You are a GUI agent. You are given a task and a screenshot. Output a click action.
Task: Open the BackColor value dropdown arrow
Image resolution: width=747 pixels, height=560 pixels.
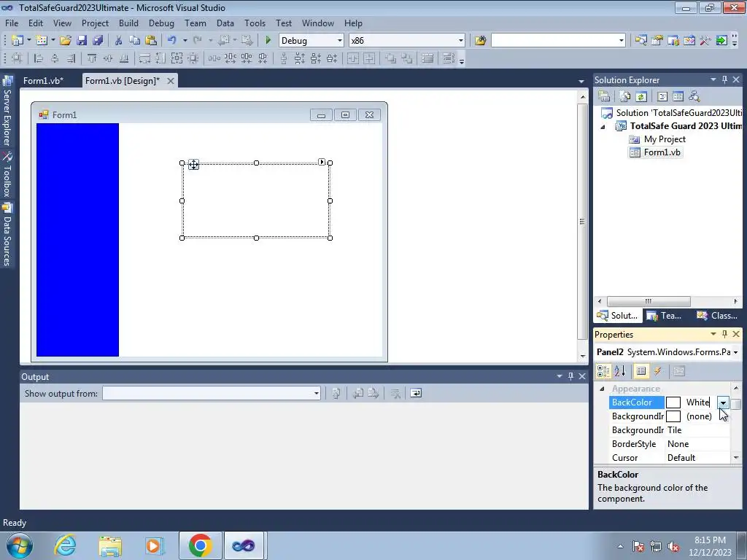[x=723, y=402]
